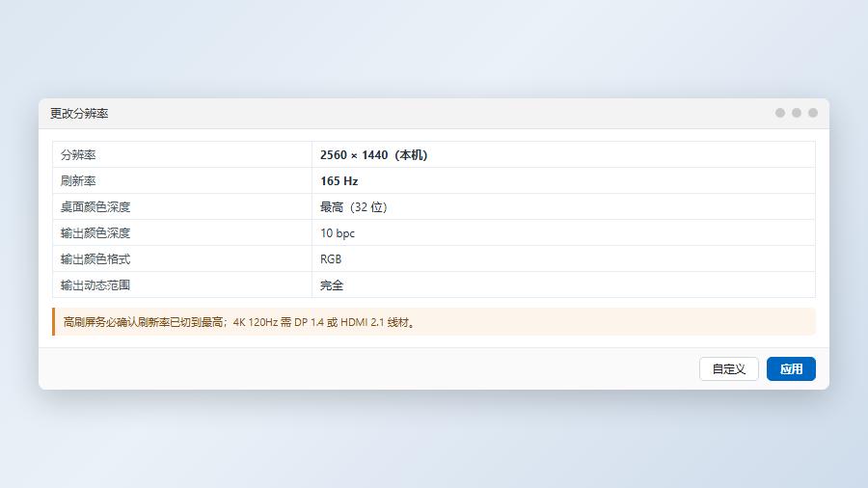Click the last gray window control dot
The height and width of the screenshot is (488, 868).
point(813,113)
